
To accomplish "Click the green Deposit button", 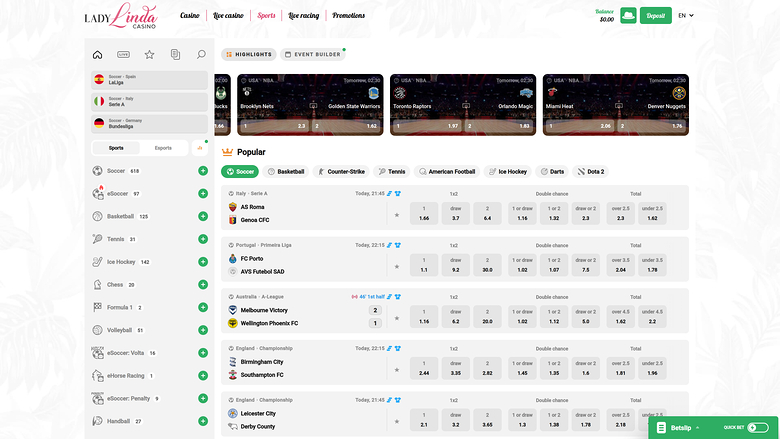I will [x=656, y=16].
